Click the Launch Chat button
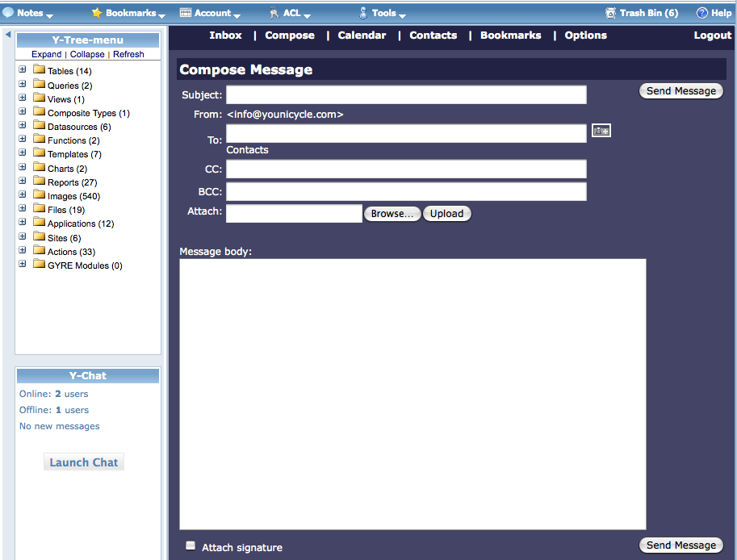The width and height of the screenshot is (737, 560). 84,462
